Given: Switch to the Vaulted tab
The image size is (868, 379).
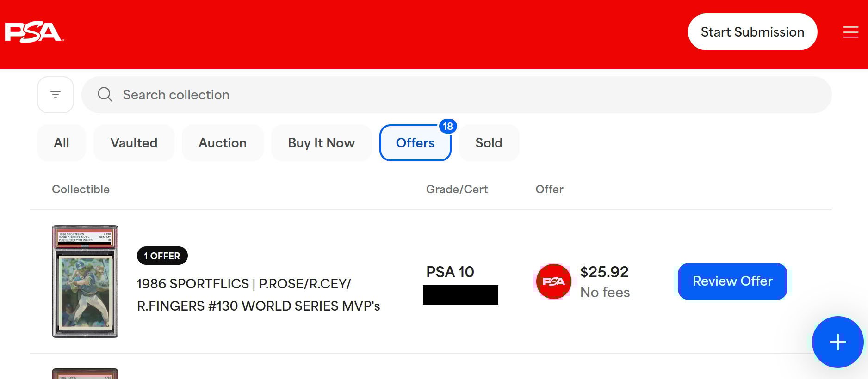Looking at the screenshot, I should [134, 143].
